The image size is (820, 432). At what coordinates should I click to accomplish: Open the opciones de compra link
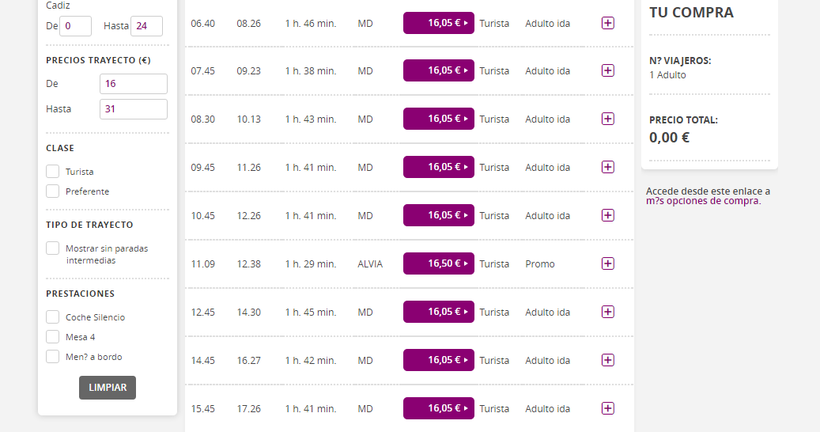pyautogui.click(x=703, y=201)
